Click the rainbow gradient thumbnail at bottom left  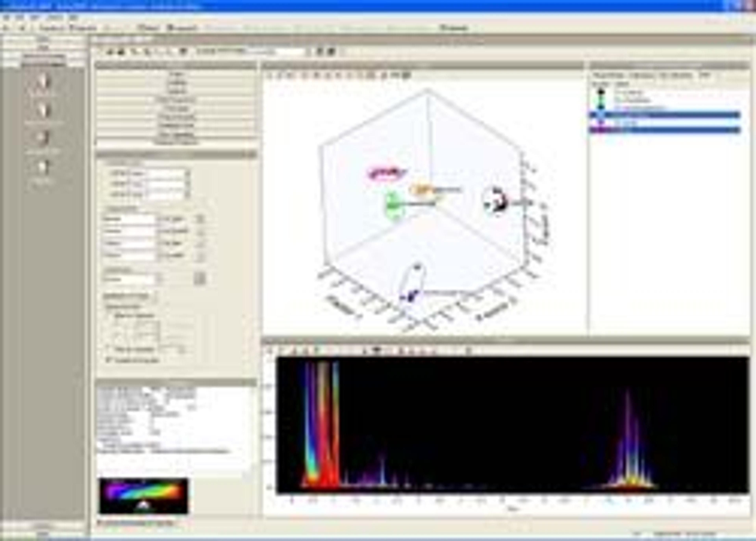click(144, 496)
